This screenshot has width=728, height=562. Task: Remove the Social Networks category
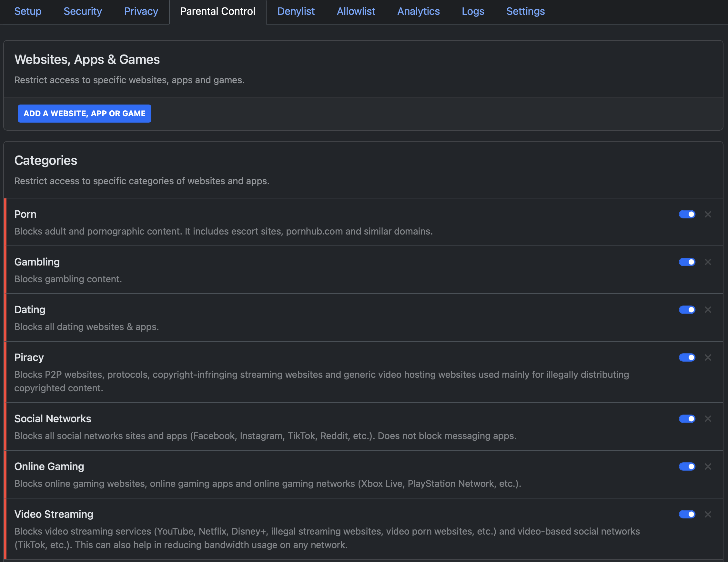pos(708,419)
